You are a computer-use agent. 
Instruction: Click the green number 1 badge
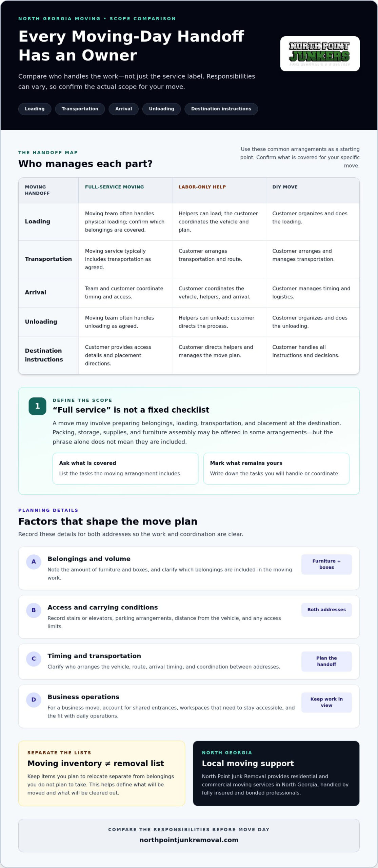37,406
